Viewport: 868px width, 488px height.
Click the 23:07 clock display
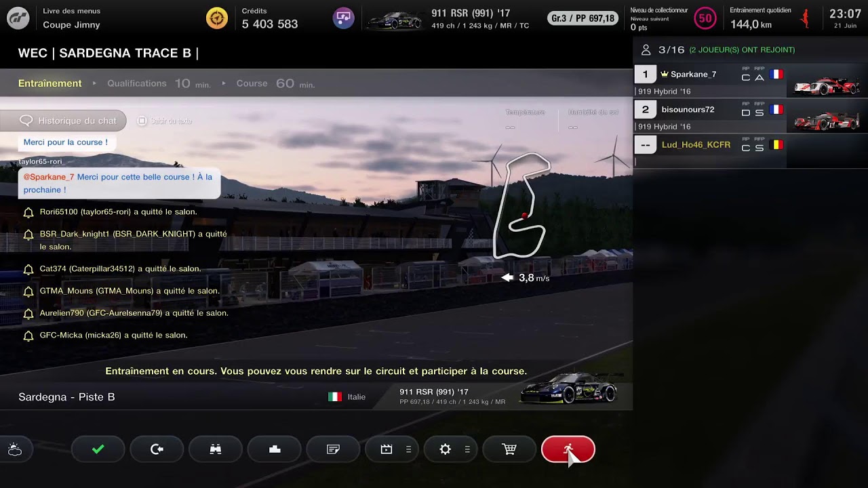click(845, 14)
